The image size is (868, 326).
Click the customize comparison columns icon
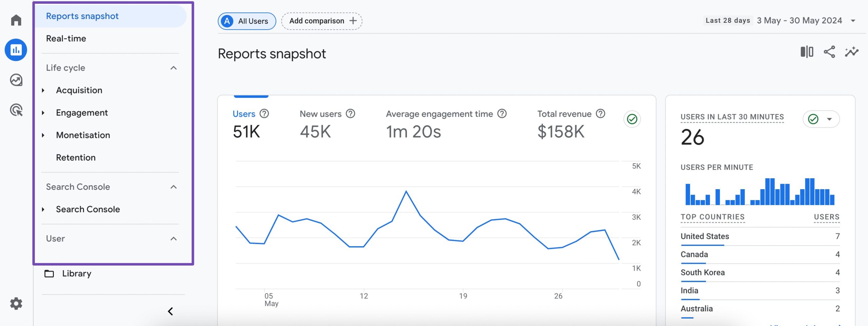807,52
